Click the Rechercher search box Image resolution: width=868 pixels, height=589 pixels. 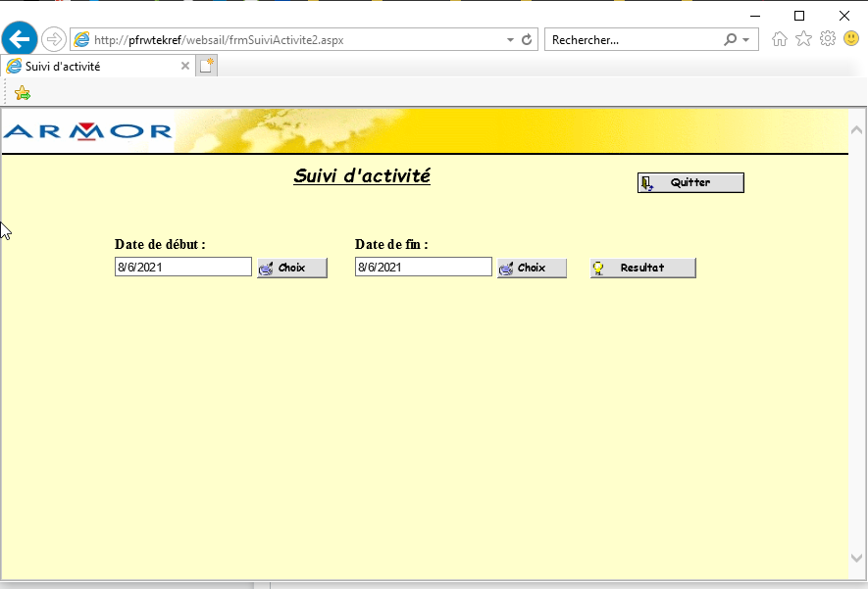click(634, 40)
